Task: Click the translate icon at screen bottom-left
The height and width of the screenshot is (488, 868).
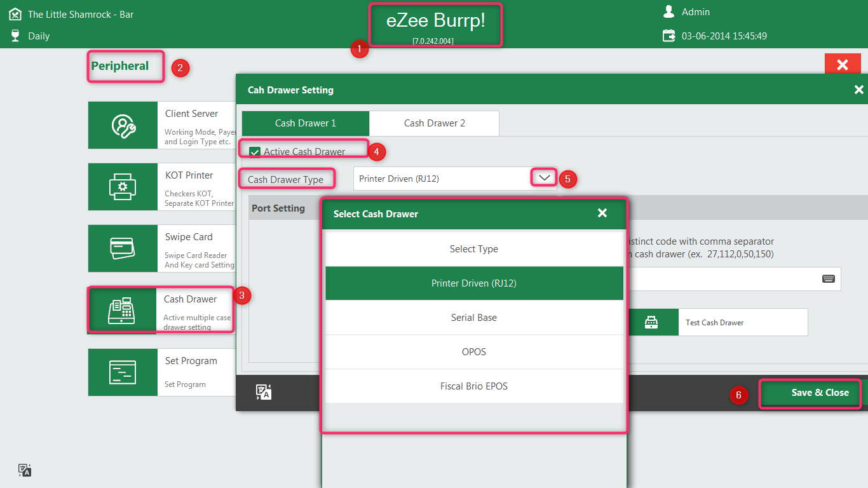Action: [x=25, y=470]
